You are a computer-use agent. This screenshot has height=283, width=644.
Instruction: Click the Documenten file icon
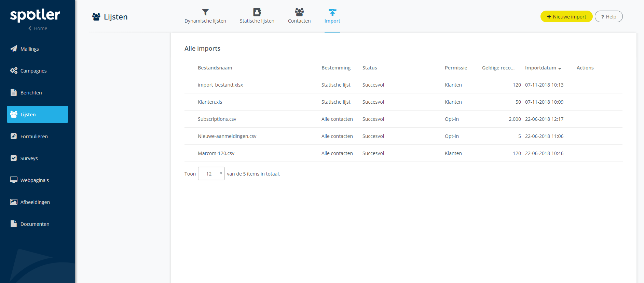tap(14, 224)
